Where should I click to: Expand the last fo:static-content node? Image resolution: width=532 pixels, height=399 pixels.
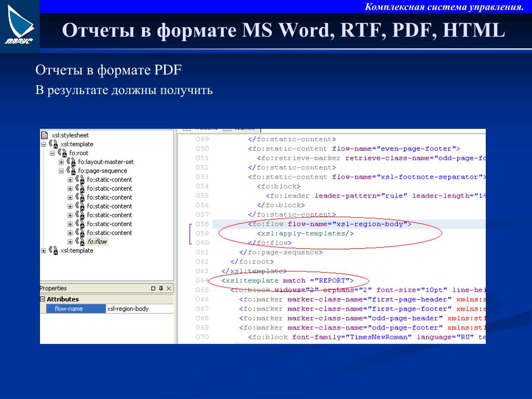(70, 233)
